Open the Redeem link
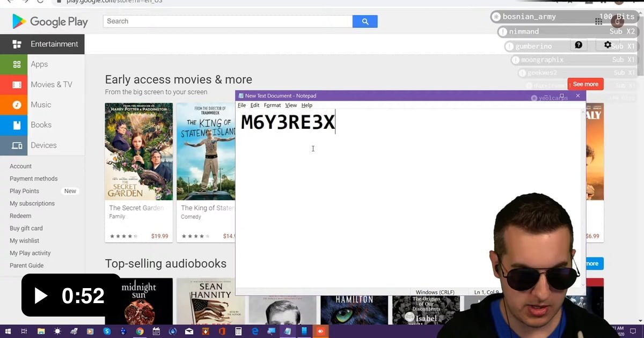Viewport: 644px width, 338px height. coord(20,216)
